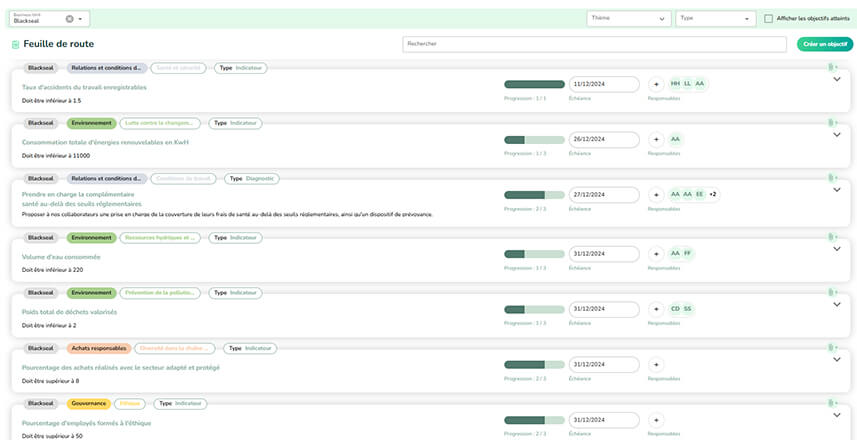Click the CD avatar on the déchets valorisés row

675,309
